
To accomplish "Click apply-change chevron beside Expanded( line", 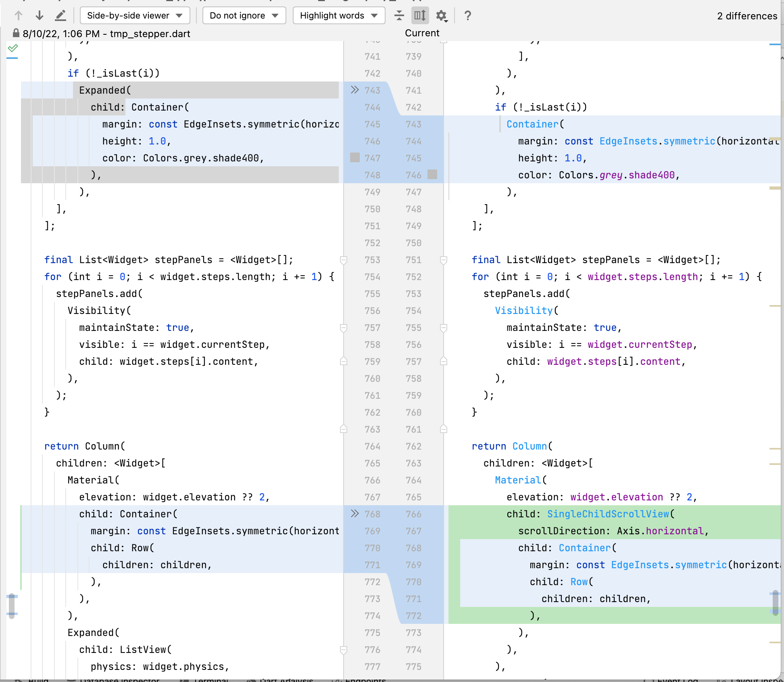I will click(x=354, y=90).
